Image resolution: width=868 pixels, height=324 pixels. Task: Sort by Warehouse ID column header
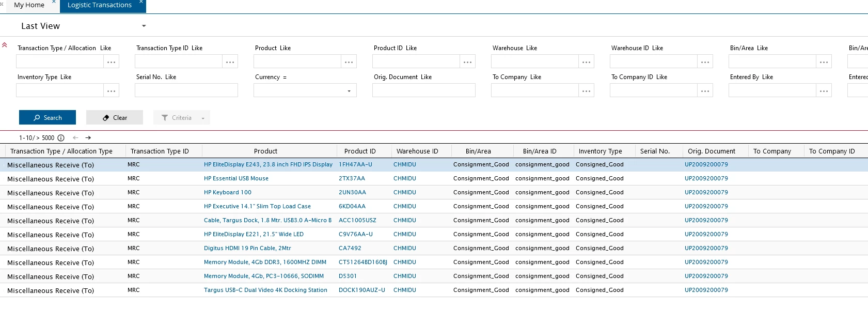click(417, 151)
